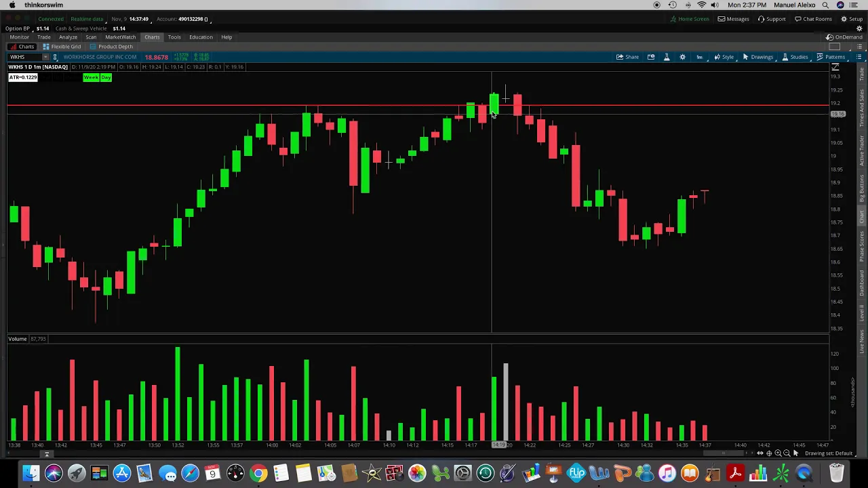Launch Google Chrome from the Dock
Screen dimensions: 868x488
click(x=258, y=473)
